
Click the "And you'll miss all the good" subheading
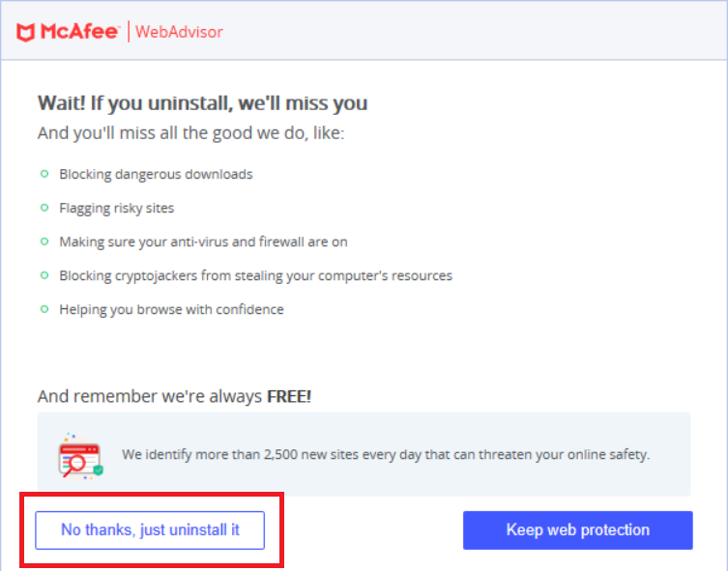[190, 132]
